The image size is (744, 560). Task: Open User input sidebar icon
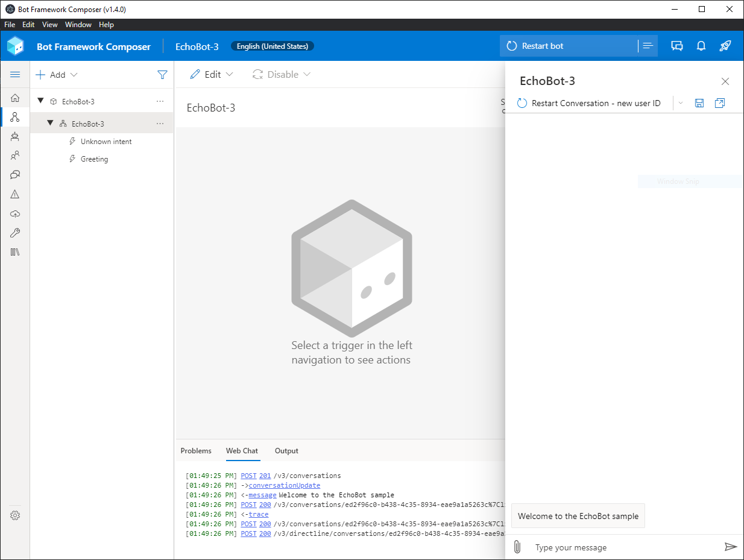15,156
